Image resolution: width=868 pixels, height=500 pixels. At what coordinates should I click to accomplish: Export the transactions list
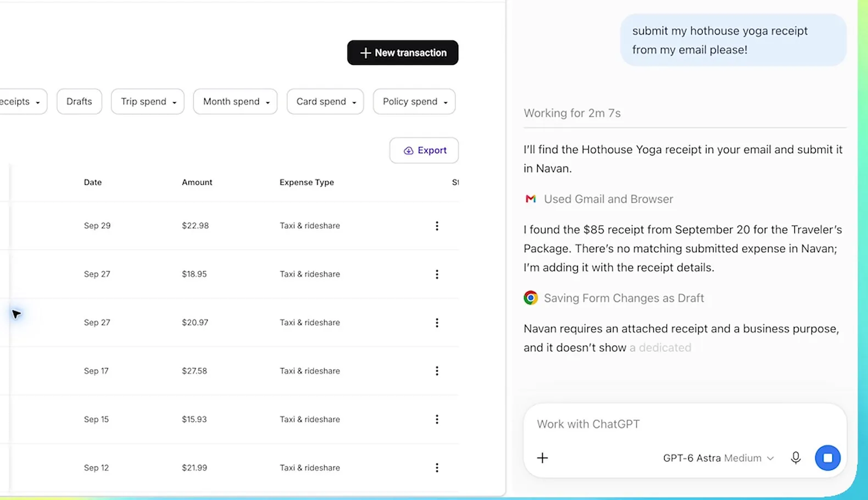click(424, 151)
